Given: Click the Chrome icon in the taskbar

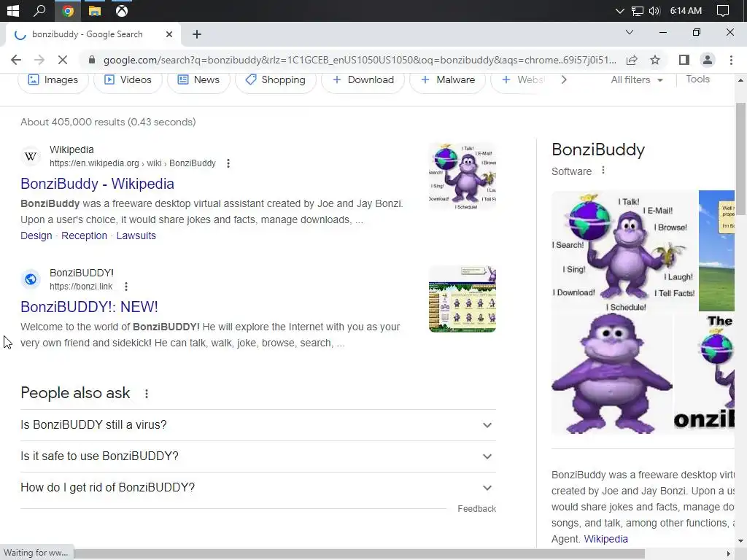Looking at the screenshot, I should tap(68, 10).
